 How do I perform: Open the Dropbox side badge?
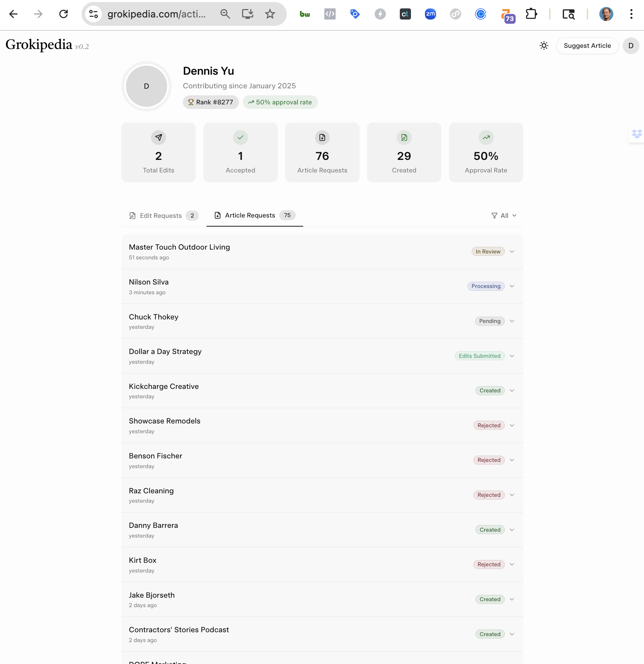pos(637,134)
